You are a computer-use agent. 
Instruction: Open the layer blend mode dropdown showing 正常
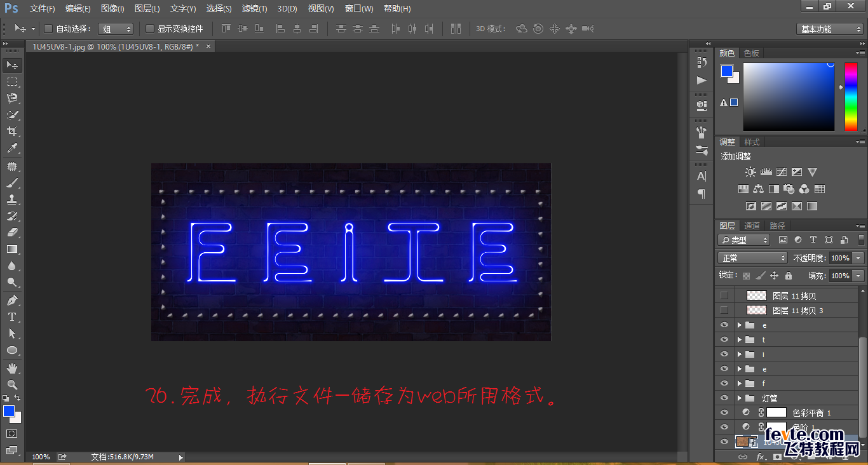pos(752,257)
